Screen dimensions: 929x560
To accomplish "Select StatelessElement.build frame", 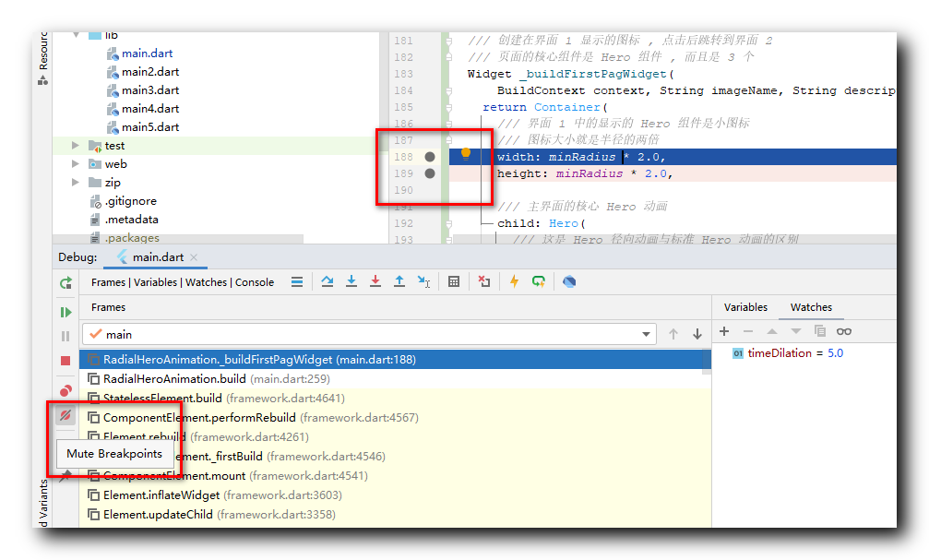I will 395,399.
